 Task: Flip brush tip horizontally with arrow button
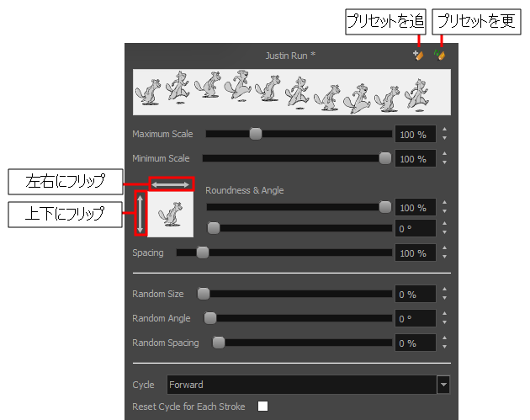tap(170, 184)
